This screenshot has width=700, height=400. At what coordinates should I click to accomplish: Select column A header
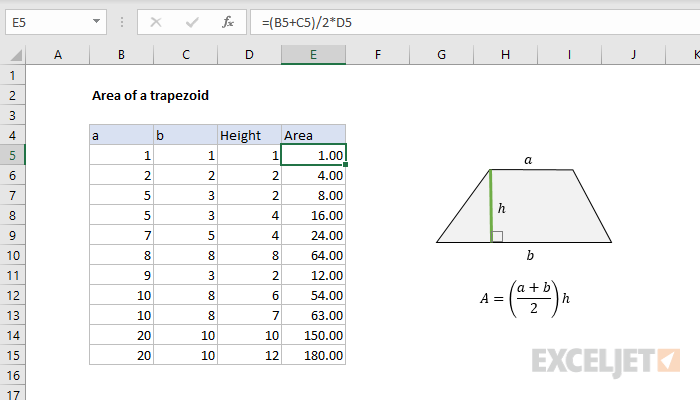click(x=58, y=55)
